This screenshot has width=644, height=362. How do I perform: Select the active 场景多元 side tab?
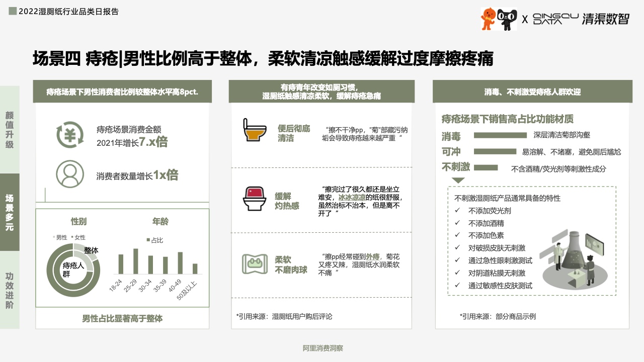(x=10, y=212)
